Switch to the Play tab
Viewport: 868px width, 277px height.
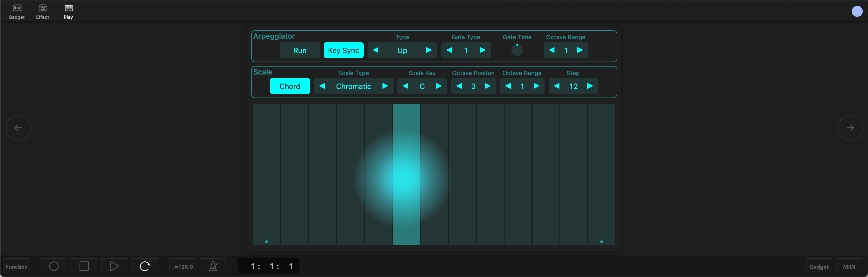click(68, 12)
